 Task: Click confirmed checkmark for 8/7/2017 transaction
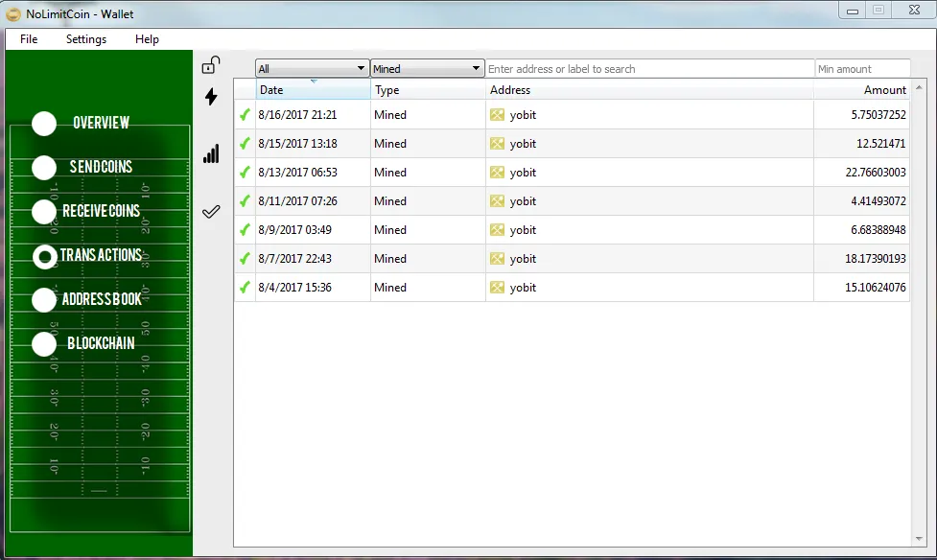(x=245, y=258)
